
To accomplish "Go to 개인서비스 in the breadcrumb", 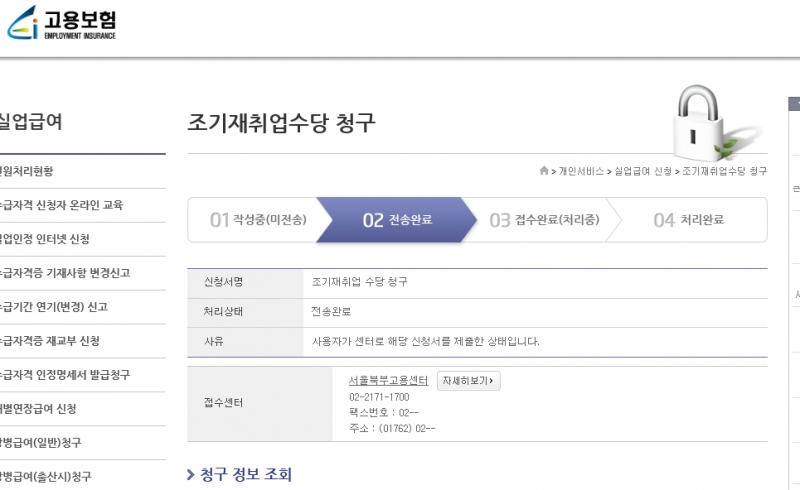I will 581,172.
